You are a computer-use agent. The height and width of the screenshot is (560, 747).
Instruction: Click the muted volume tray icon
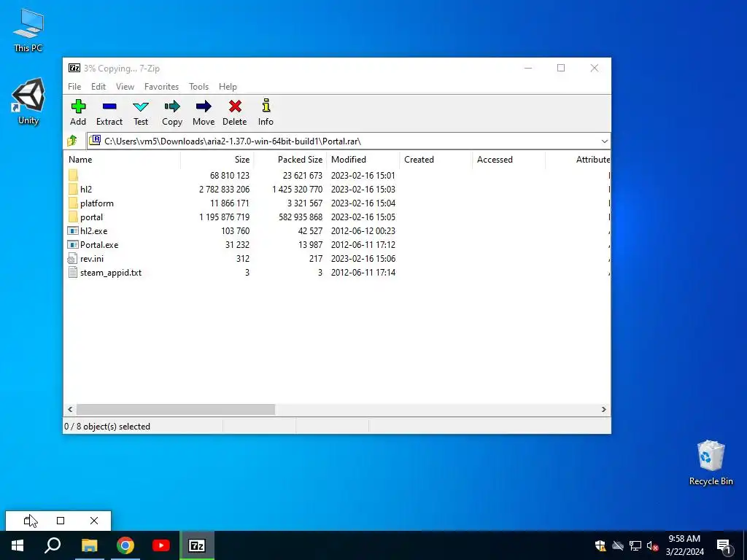click(x=652, y=545)
